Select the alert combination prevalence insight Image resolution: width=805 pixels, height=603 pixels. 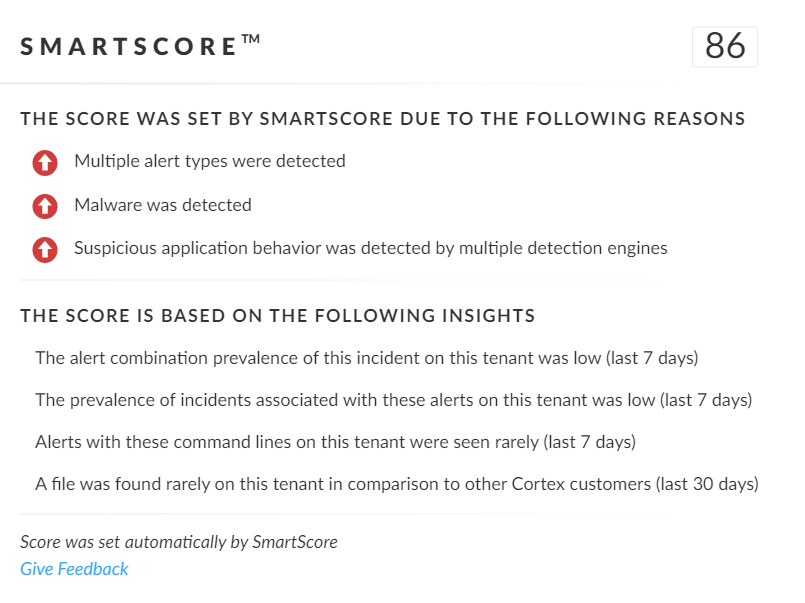[366, 358]
